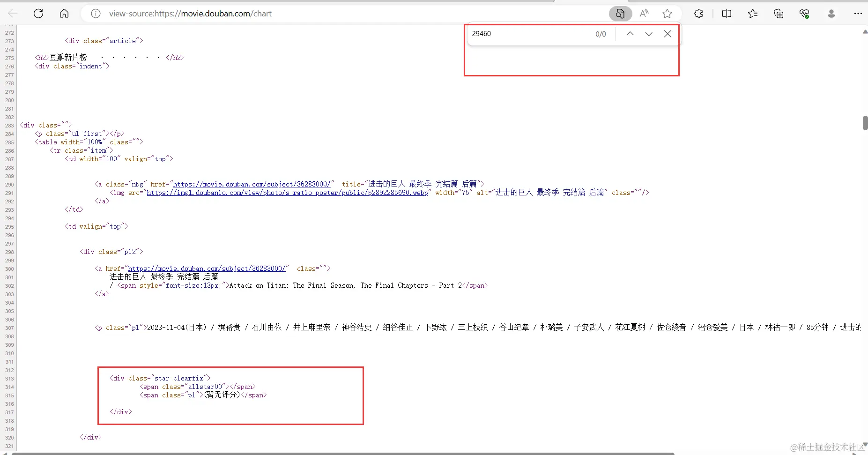This screenshot has height=455, width=868.
Task: Click the browser back arrow
Action: click(x=13, y=14)
